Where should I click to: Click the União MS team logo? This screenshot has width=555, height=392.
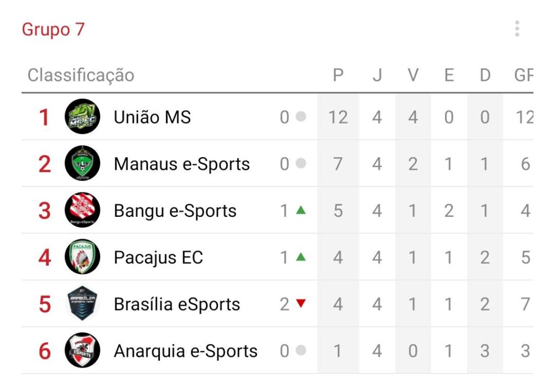click(82, 117)
